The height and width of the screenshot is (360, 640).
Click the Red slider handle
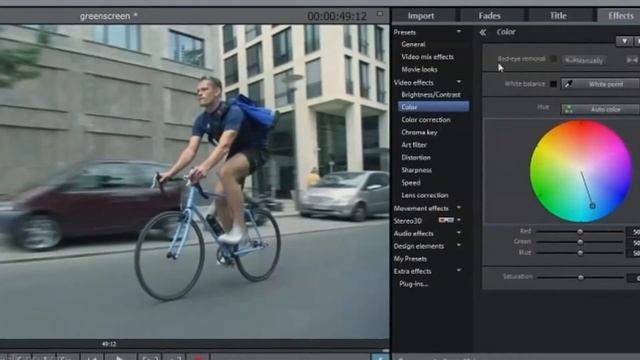pos(580,231)
